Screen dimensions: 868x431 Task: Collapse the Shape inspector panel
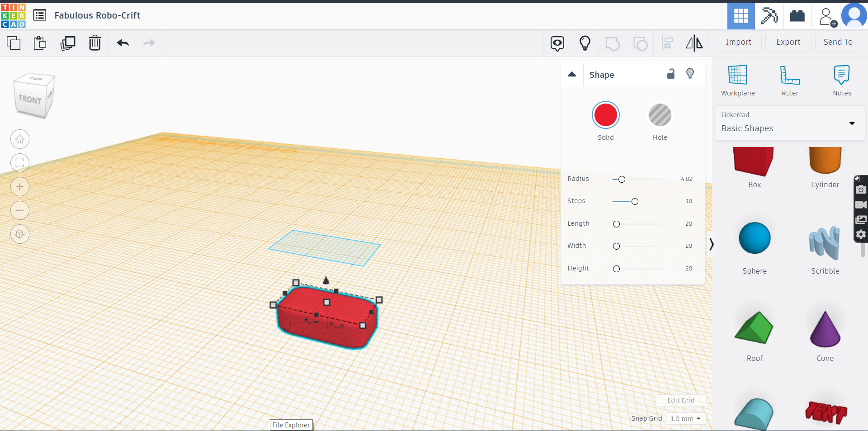(x=572, y=75)
